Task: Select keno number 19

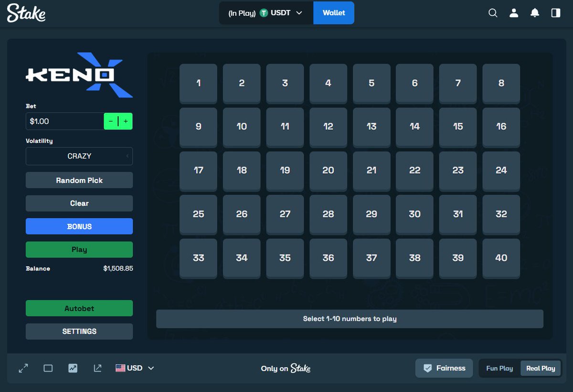Action: [x=285, y=171]
